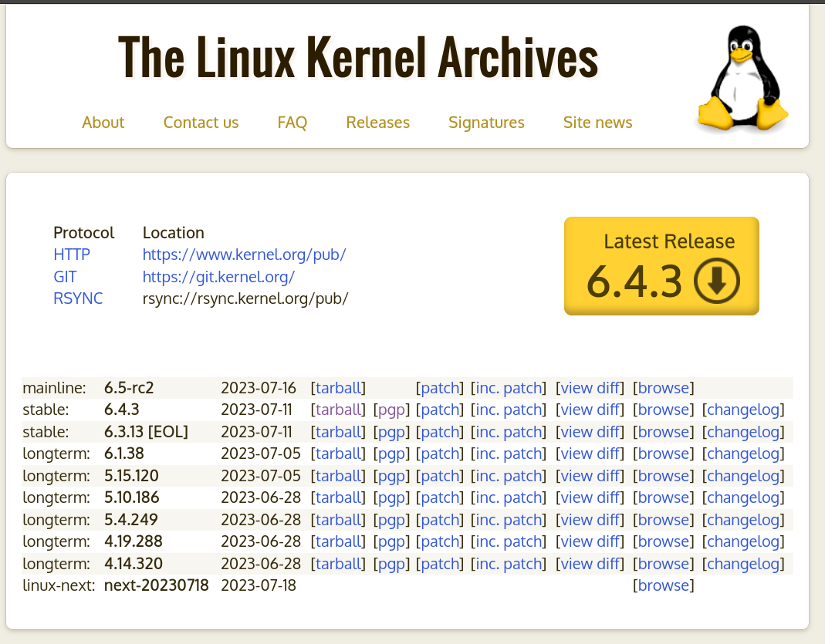Open changelog for longterm 6.1.38
Image resolution: width=825 pixels, height=644 pixels.
point(743,453)
